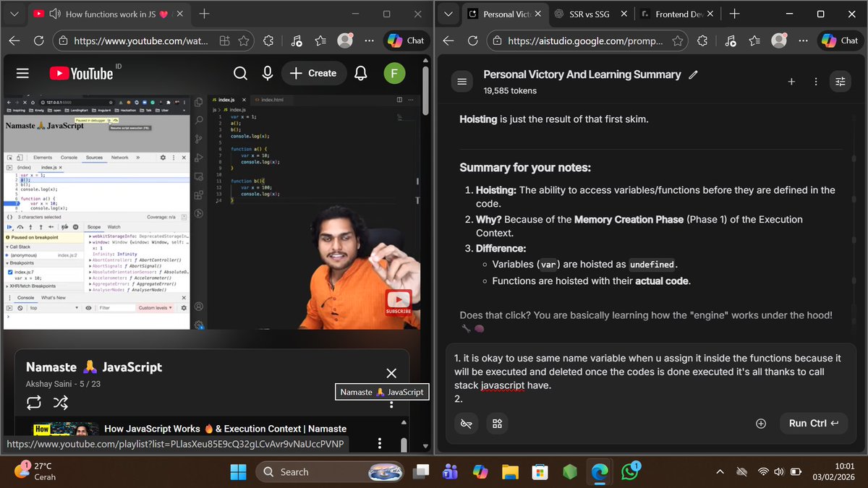Open Settings and more in AI Studio window
Screen dimensions: 868x488
click(x=804, y=41)
